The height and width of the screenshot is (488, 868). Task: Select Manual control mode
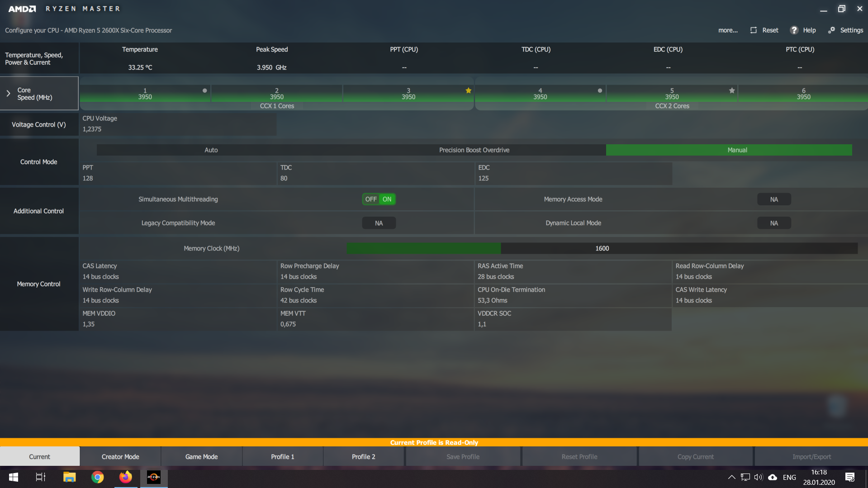point(729,150)
